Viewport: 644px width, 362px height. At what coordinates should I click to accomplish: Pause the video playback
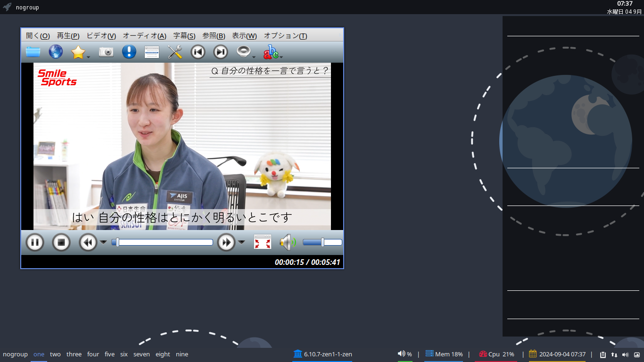tap(34, 242)
